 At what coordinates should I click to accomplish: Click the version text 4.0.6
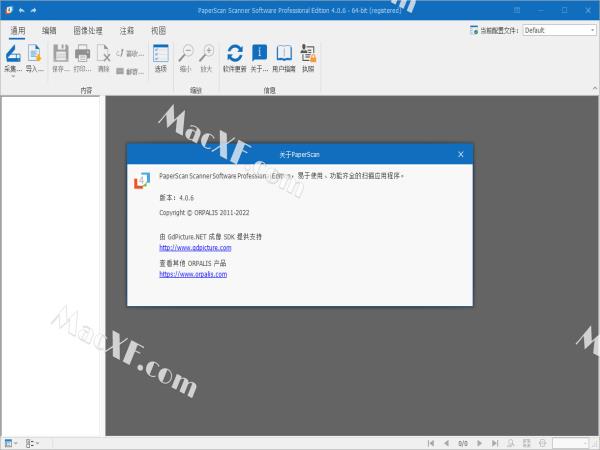pyautogui.click(x=187, y=198)
